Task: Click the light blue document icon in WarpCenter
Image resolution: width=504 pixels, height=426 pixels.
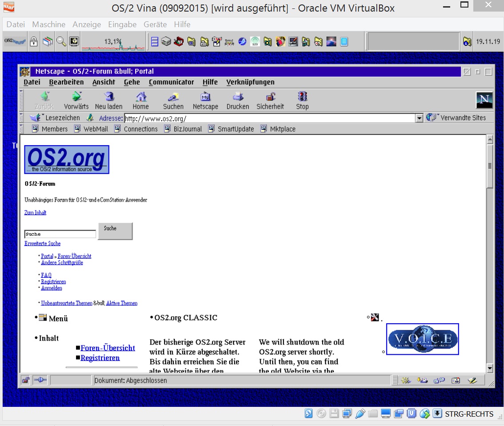Action: pyautogui.click(x=344, y=41)
